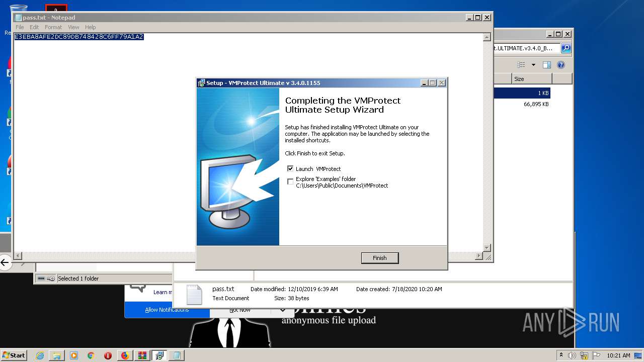Click Allow Notifications in the browser prompt
The height and width of the screenshot is (362, 644).
[x=167, y=310]
